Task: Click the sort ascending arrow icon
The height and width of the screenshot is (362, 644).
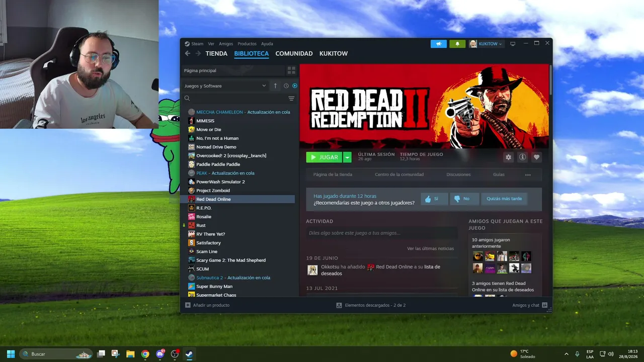Action: (275, 86)
